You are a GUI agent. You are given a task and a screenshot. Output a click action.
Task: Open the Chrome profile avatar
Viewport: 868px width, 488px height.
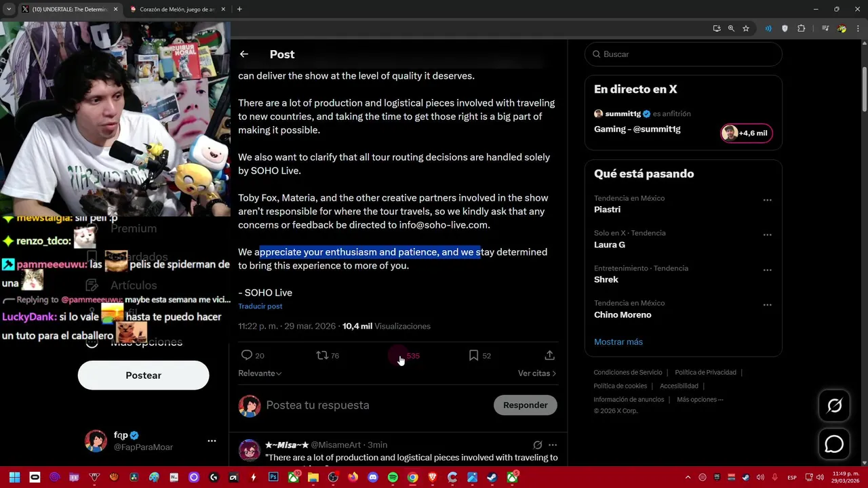point(842,28)
